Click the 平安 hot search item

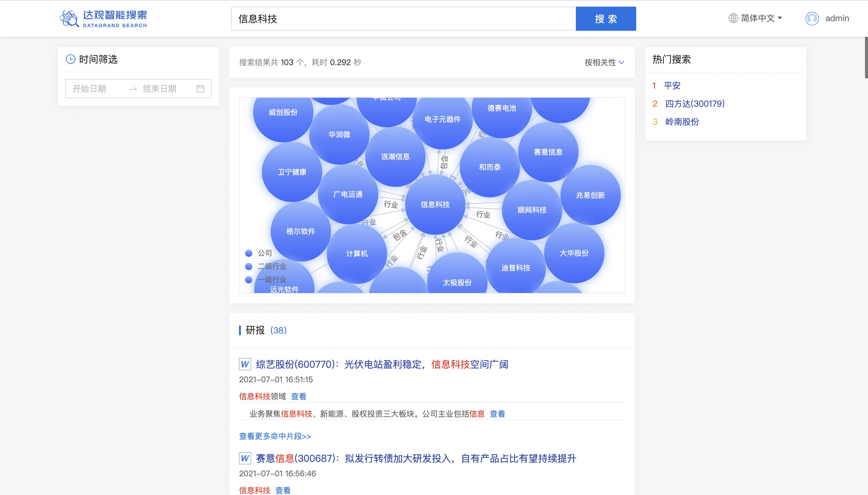point(672,85)
